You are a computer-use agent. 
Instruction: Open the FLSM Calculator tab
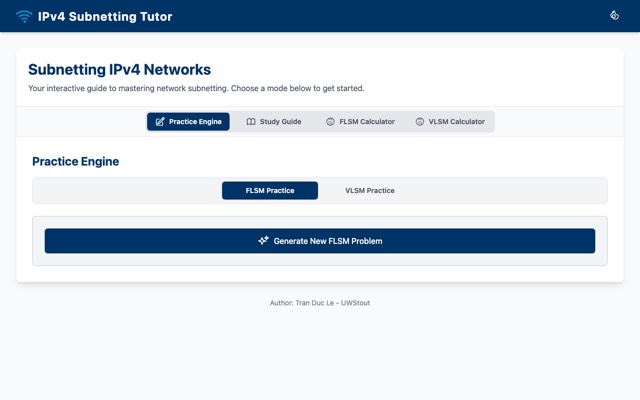click(360, 122)
